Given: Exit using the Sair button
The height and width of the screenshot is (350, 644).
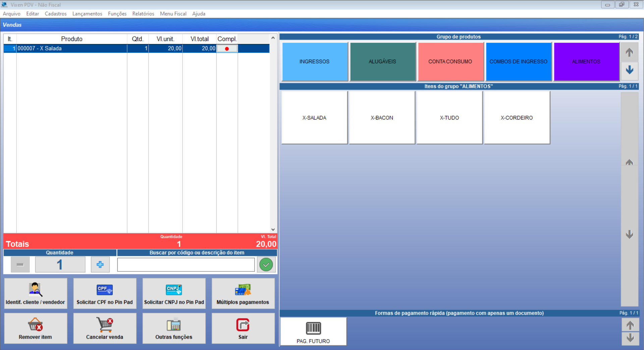Looking at the screenshot, I should click(x=243, y=328).
